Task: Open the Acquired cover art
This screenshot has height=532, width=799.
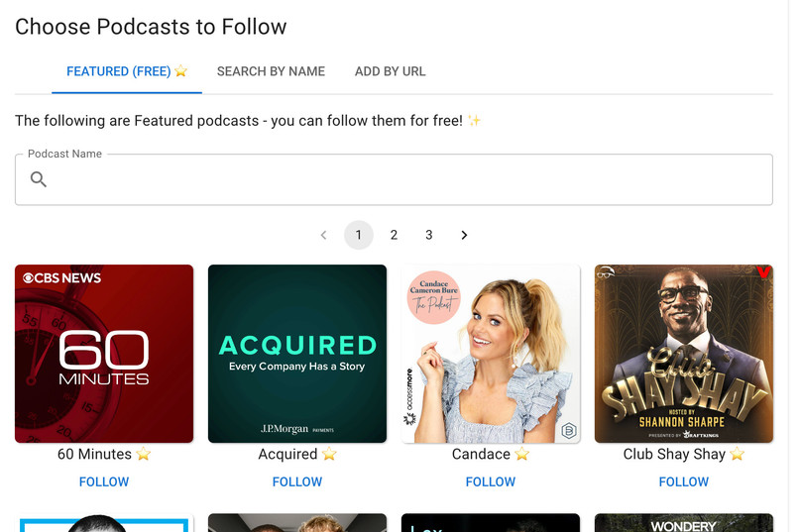Action: [297, 354]
